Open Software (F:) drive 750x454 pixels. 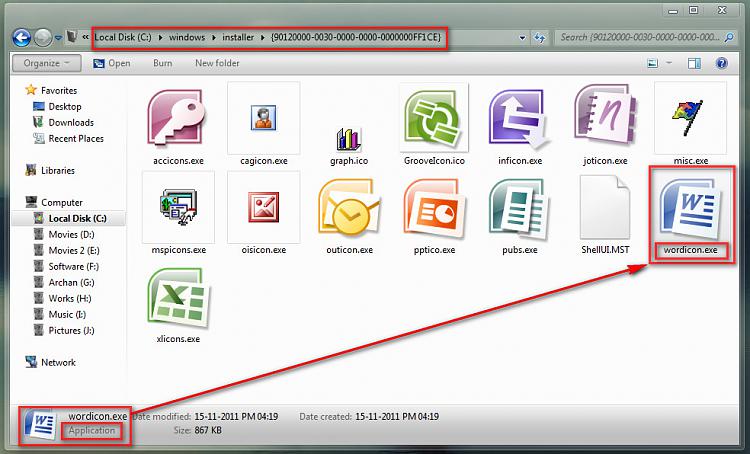tap(73, 266)
